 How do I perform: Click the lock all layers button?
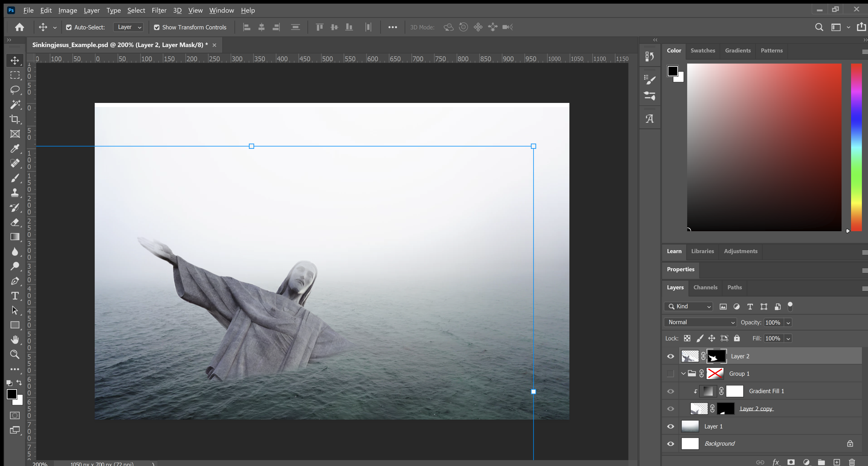click(x=737, y=338)
